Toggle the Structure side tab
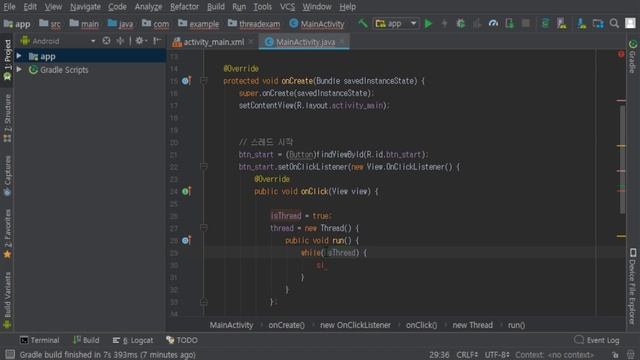 click(x=7, y=118)
